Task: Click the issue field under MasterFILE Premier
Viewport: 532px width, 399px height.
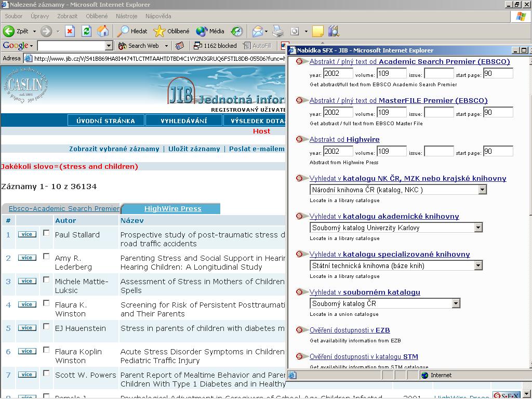Action: (x=438, y=113)
